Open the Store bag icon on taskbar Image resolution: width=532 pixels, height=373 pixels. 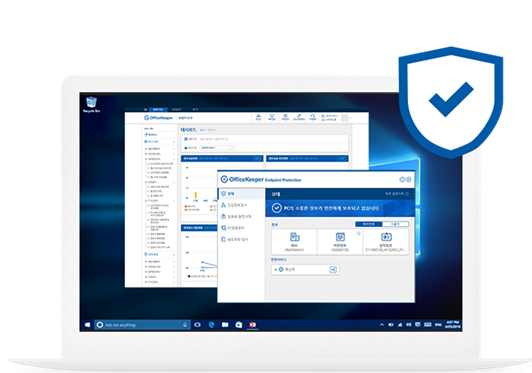point(239,325)
